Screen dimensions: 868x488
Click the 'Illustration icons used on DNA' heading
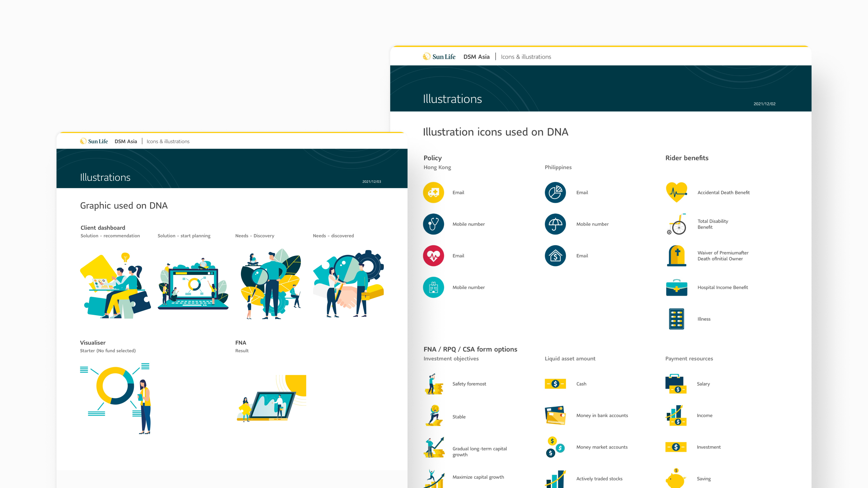(x=495, y=132)
